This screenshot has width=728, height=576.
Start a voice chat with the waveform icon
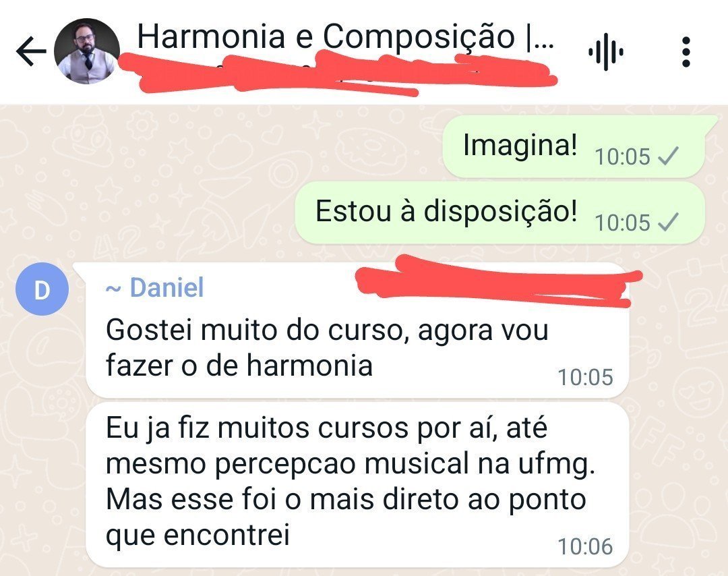606,51
